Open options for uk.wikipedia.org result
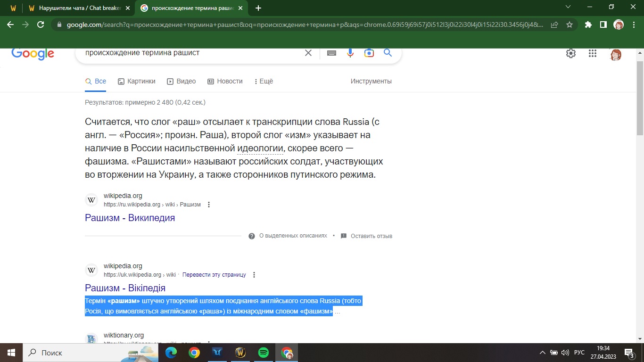Viewport: 644px width, 362px height. [x=254, y=275]
